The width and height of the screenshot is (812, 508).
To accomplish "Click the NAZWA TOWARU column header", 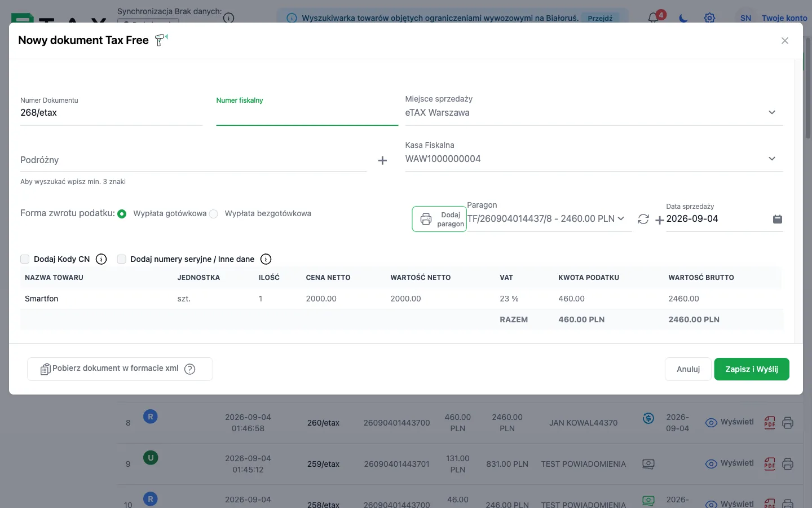I will coord(54,278).
